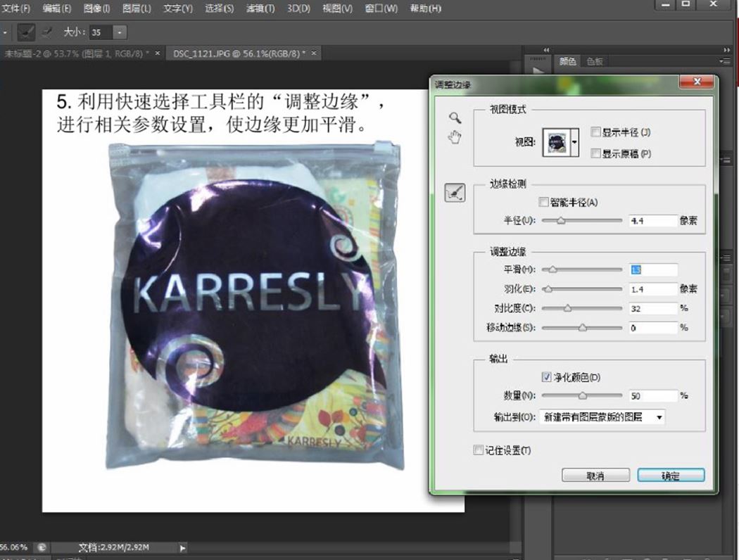739x560 pixels.
Task: Open the 视图 view mode thumbnail dropdown
Action: tap(575, 142)
